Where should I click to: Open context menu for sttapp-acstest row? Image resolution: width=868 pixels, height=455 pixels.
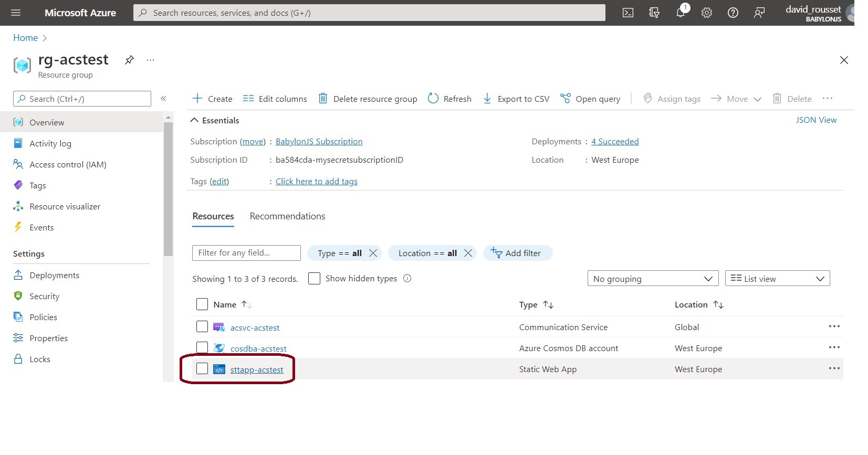[834, 368]
